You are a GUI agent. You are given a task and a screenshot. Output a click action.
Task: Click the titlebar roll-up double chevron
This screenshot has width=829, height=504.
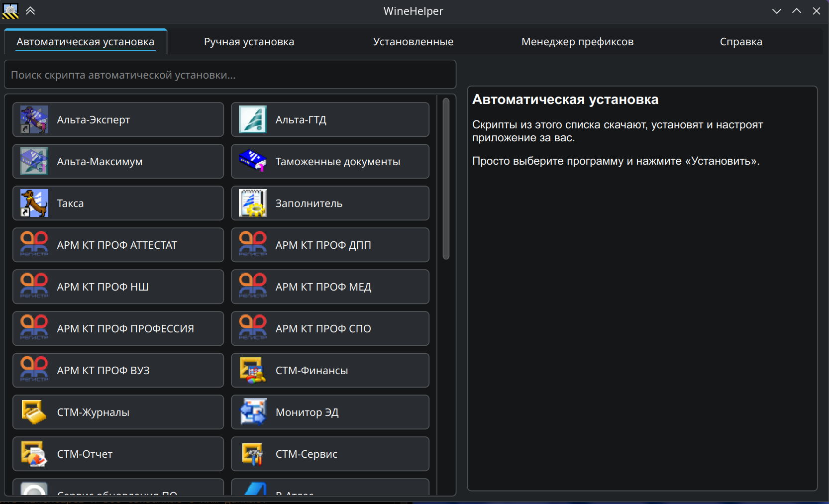30,10
